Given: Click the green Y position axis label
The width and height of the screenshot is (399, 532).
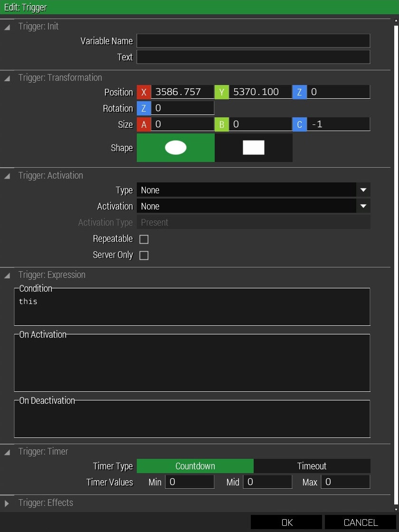Looking at the screenshot, I should click(x=221, y=92).
